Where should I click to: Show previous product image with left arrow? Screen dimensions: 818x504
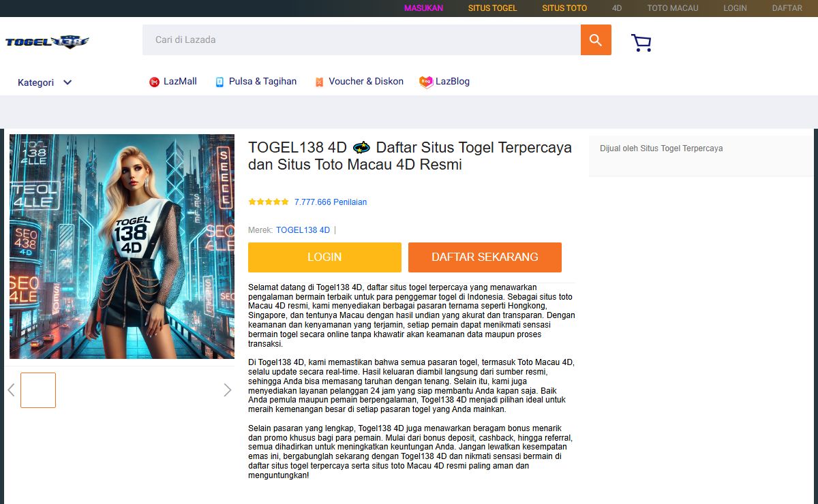tap(11, 390)
